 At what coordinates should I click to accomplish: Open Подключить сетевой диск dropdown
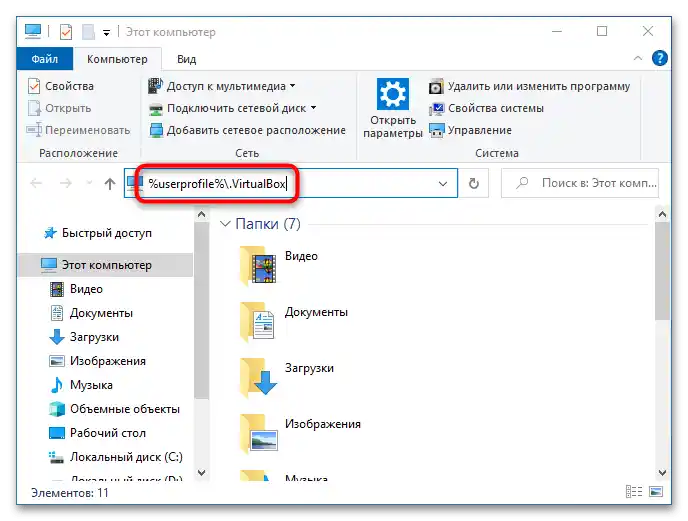233,108
